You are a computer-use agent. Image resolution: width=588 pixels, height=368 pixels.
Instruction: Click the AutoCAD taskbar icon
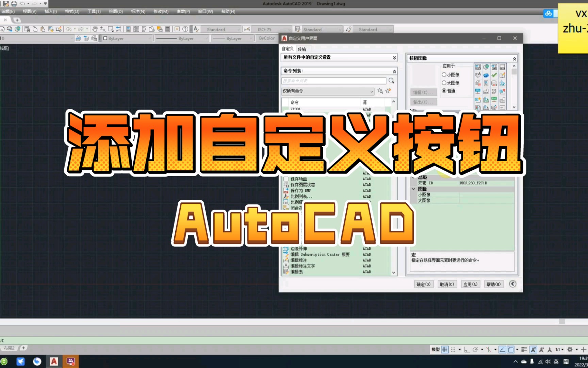click(54, 361)
